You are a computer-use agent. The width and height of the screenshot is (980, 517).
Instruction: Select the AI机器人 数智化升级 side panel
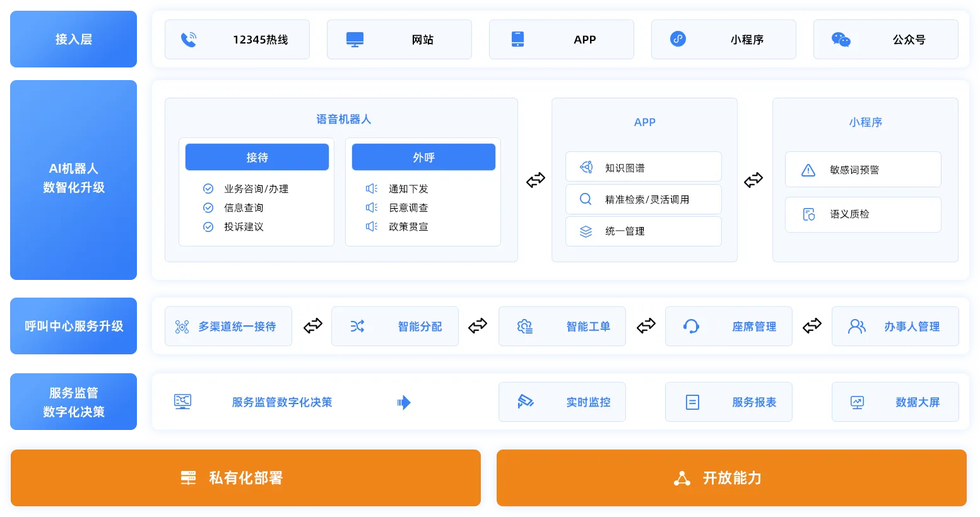(73, 180)
